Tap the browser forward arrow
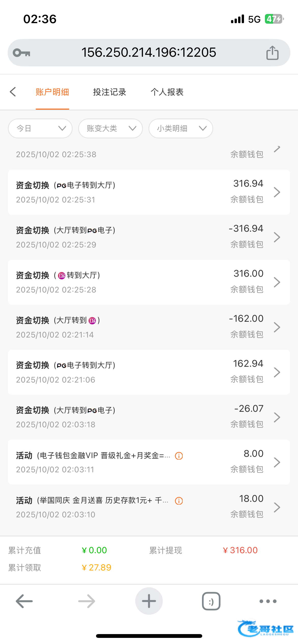 pyautogui.click(x=87, y=601)
